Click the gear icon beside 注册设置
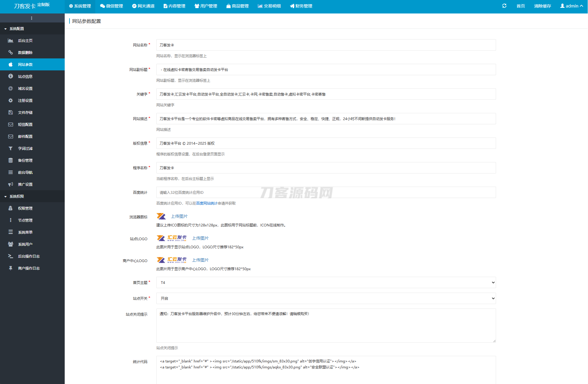588x384 pixels. (x=10, y=100)
